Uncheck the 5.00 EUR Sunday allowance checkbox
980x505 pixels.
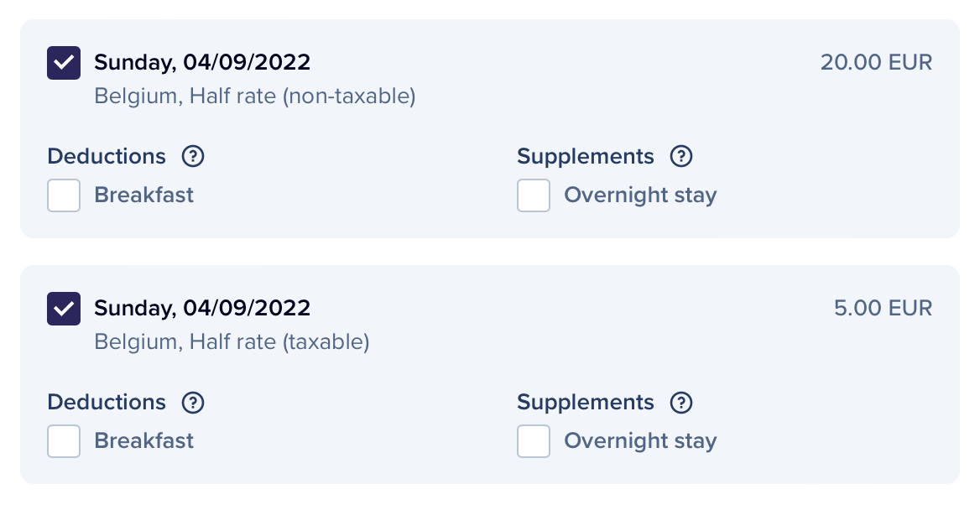[64, 309]
